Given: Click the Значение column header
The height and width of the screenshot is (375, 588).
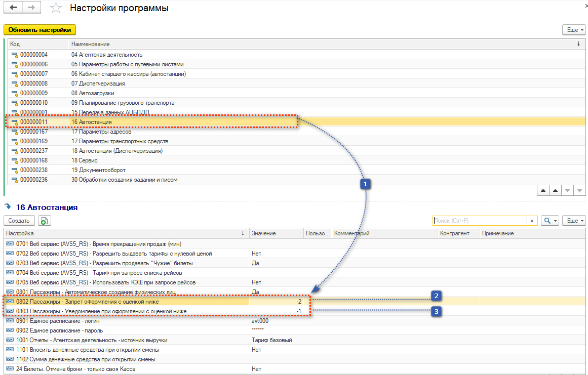Looking at the screenshot, I should [x=263, y=233].
